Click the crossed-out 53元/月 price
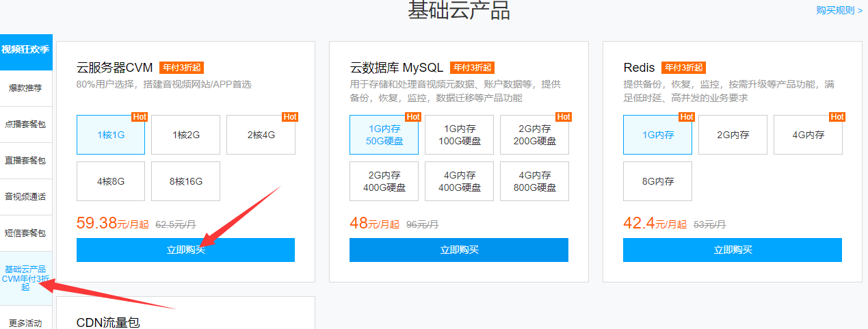The image size is (868, 329). (x=709, y=224)
